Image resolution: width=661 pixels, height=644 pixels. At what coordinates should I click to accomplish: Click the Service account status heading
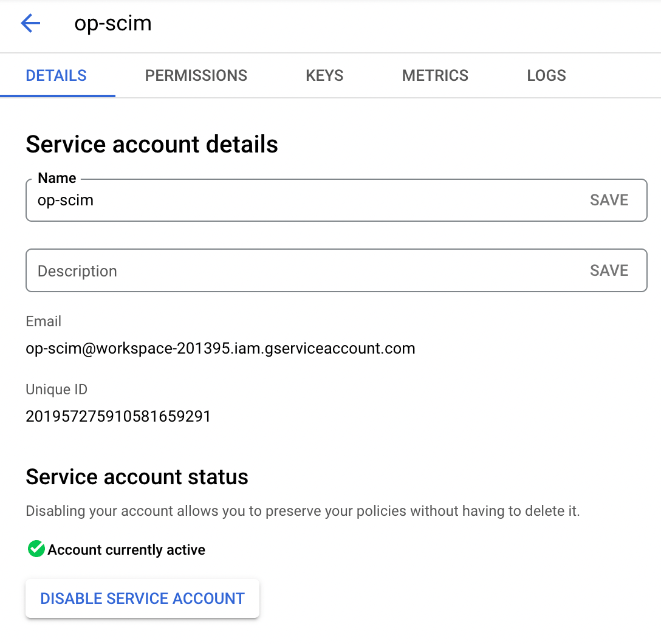(137, 477)
